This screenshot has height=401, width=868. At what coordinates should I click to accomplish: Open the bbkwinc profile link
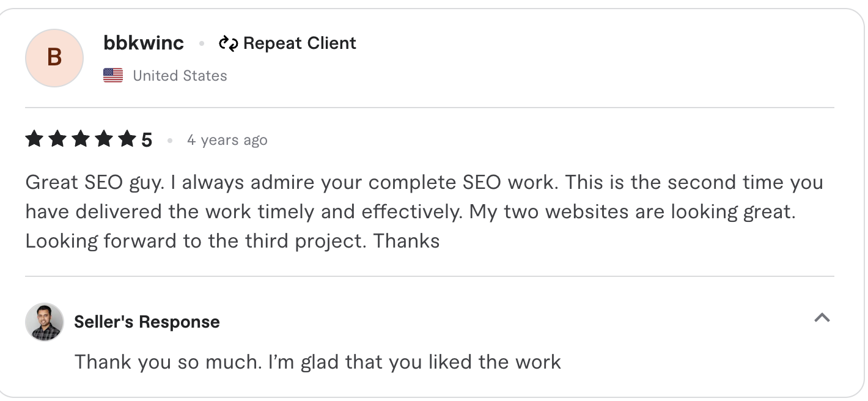click(x=143, y=43)
